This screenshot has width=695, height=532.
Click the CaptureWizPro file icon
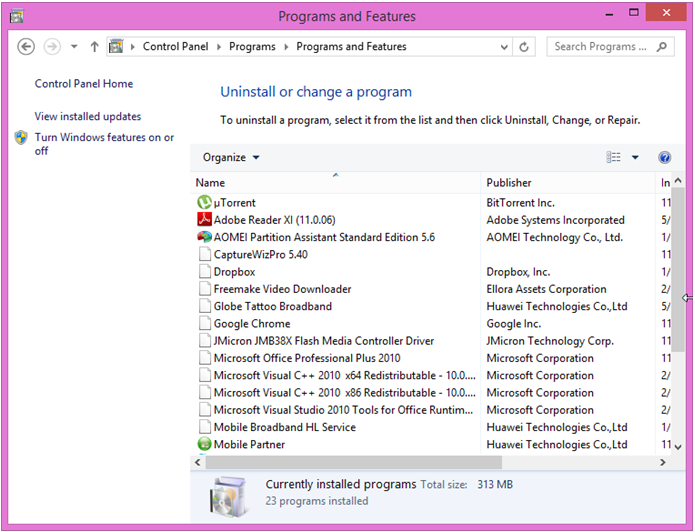(x=204, y=254)
